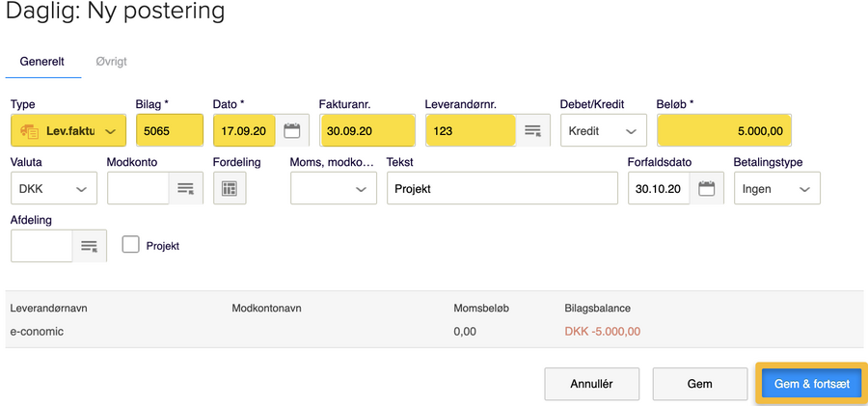Tick the Projekt checkbox
The image size is (868, 406).
(131, 245)
